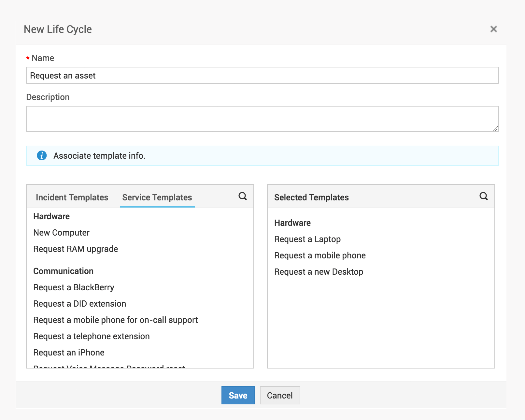
Task: Click Request a Laptop in Selected Templates
Action: point(307,239)
